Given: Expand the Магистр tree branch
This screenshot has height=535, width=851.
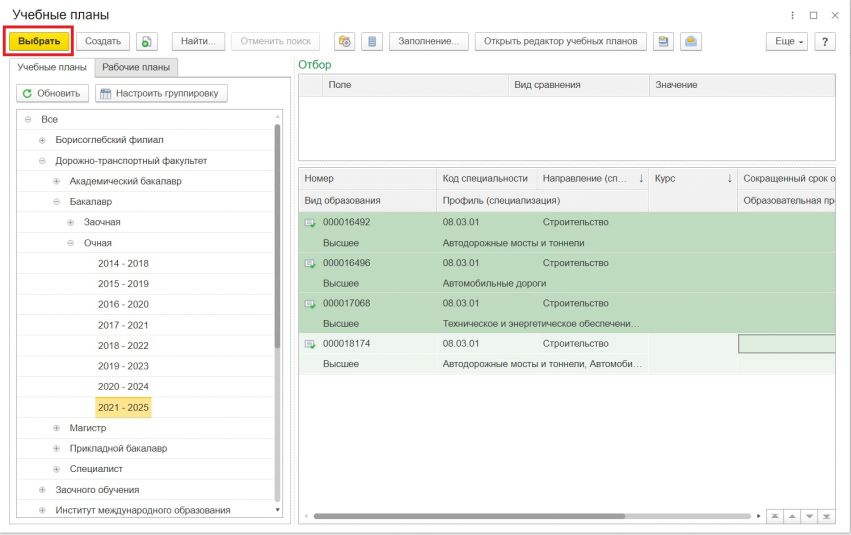Looking at the screenshot, I should [56, 428].
